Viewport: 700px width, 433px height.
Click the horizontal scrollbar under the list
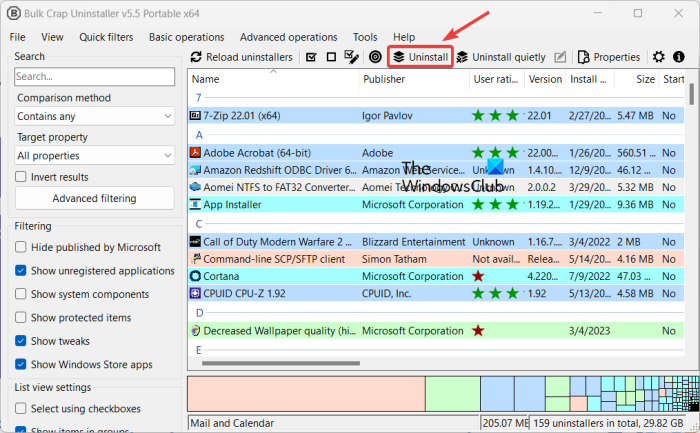(280, 363)
